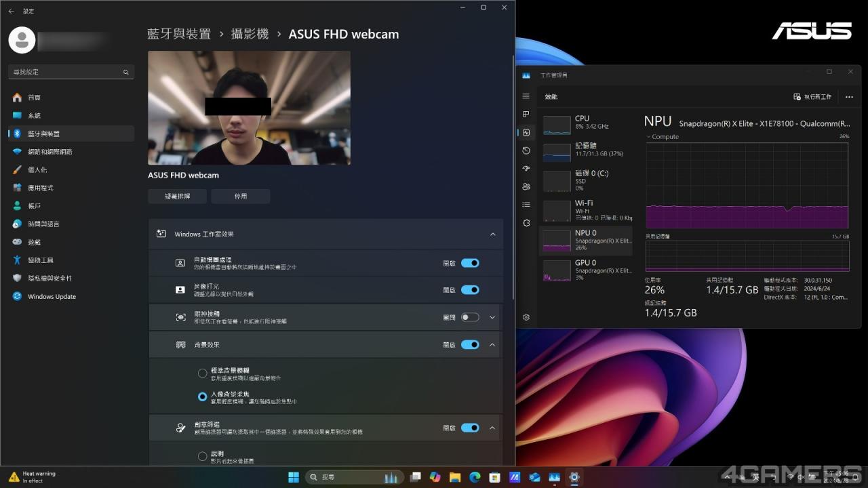Open Microsoft Store from the taskbar
The image size is (868, 488).
(495, 477)
